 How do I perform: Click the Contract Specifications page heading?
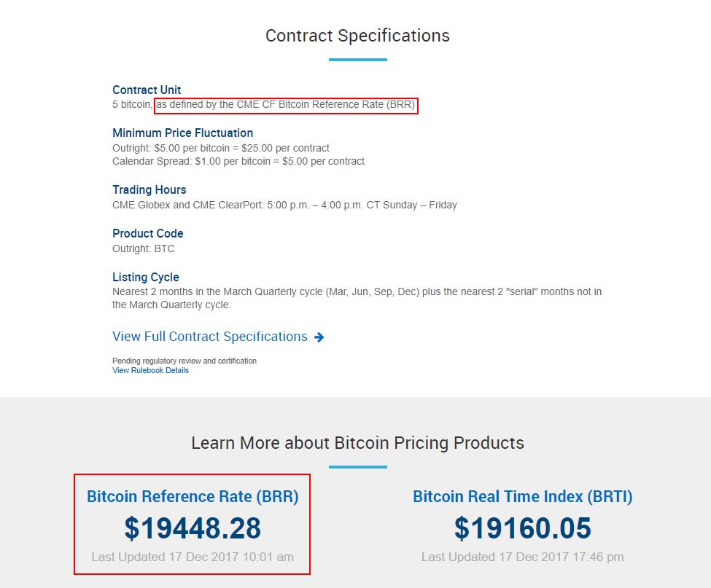coord(357,36)
